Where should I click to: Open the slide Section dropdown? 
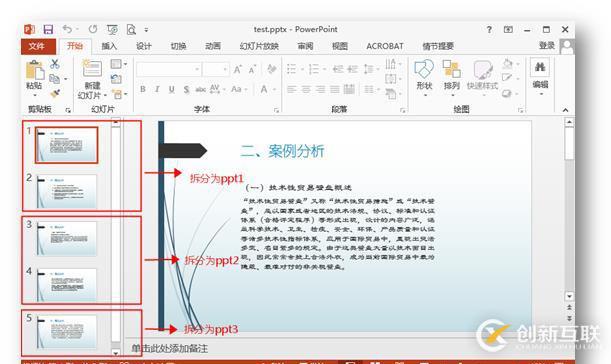pos(119,94)
